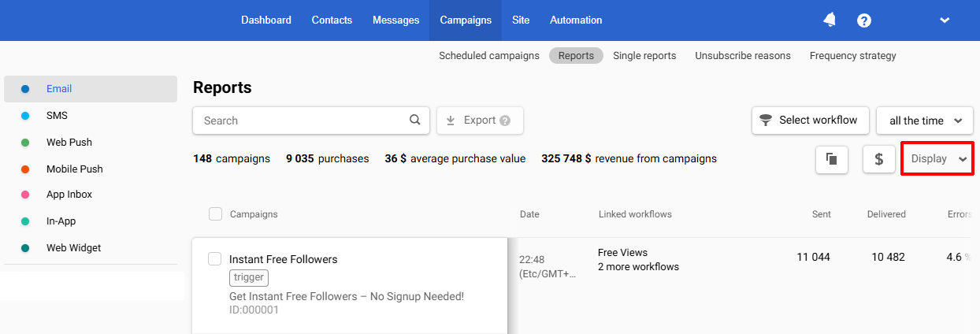Click the Sent column header

click(x=822, y=214)
